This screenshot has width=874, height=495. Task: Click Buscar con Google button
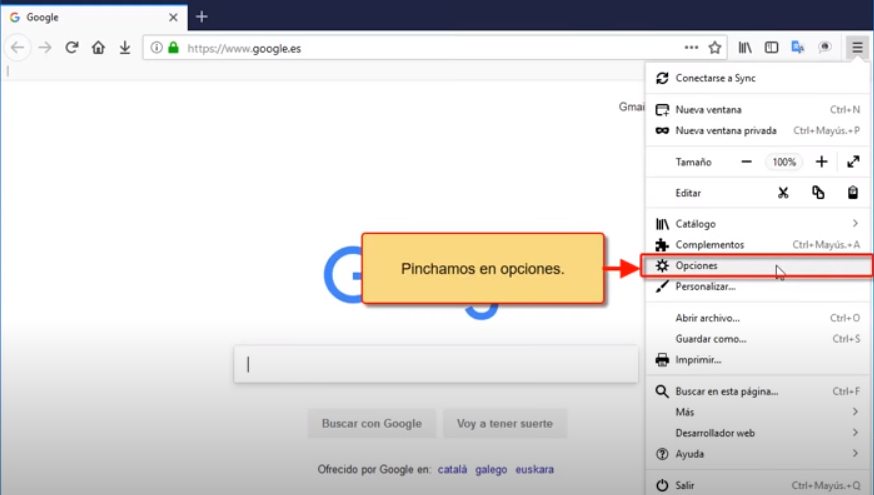tap(372, 424)
